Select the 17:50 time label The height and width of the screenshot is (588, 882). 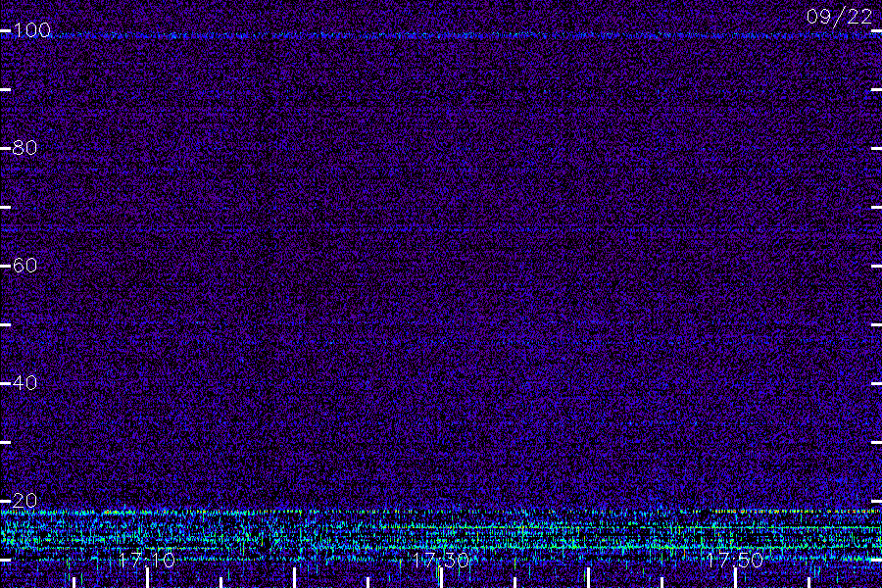(735, 560)
